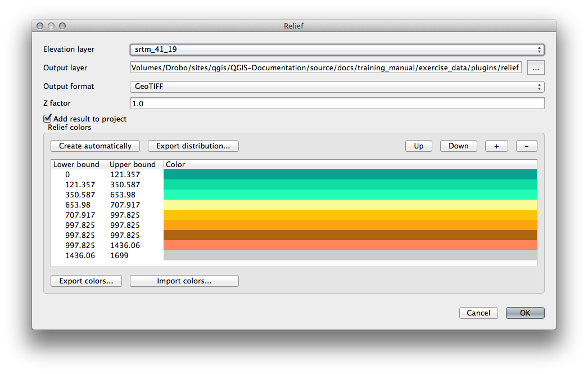Click the Output layer path field
Image resolution: width=588 pixels, height=374 pixels.
[325, 68]
